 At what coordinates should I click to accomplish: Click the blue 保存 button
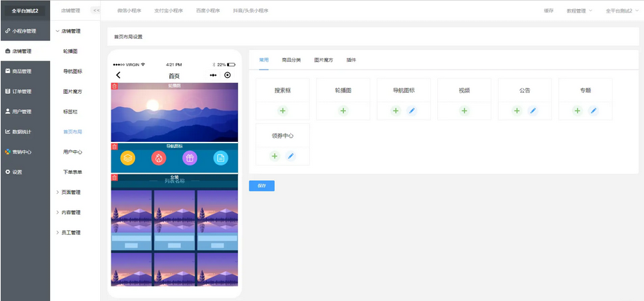262,186
